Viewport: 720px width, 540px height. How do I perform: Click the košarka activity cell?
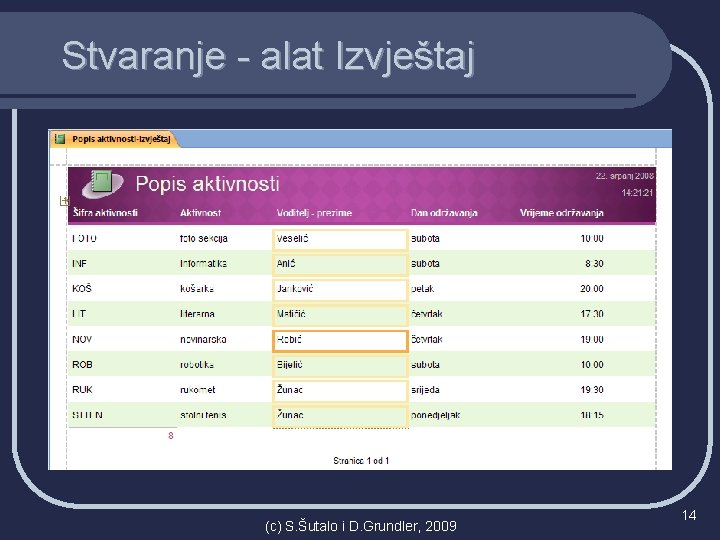point(197,289)
